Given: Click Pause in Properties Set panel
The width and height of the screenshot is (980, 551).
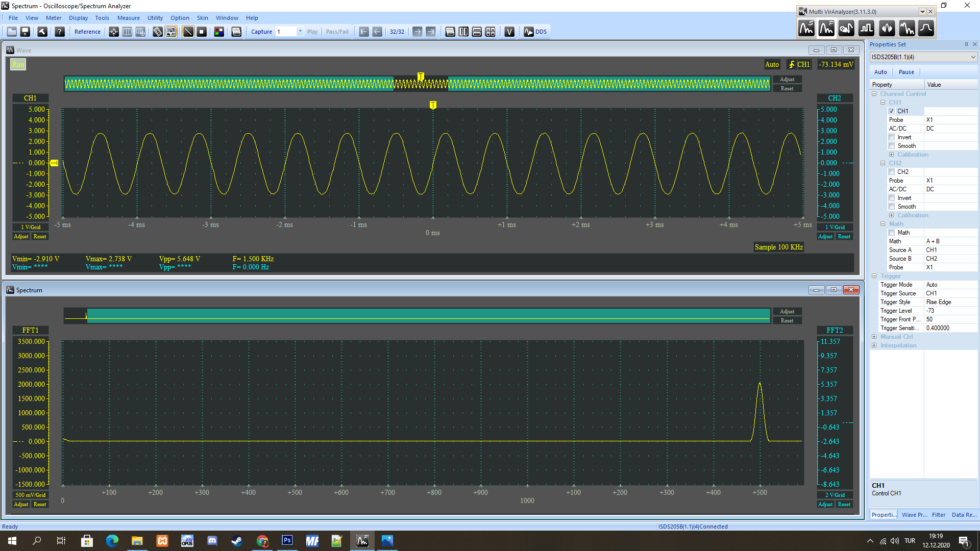Looking at the screenshot, I should click(x=906, y=72).
